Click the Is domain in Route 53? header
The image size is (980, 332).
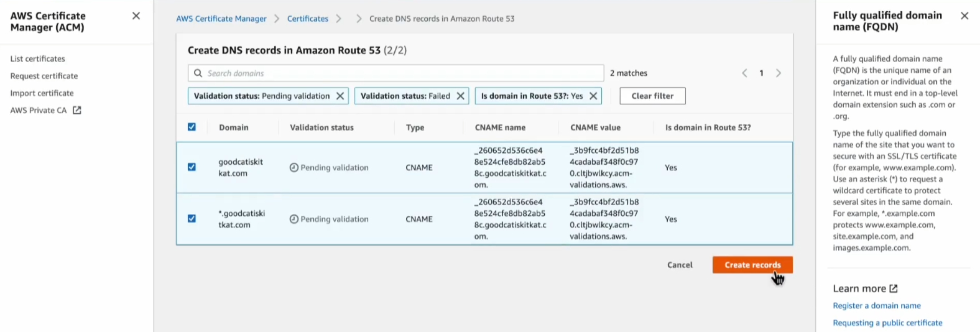[x=708, y=127]
